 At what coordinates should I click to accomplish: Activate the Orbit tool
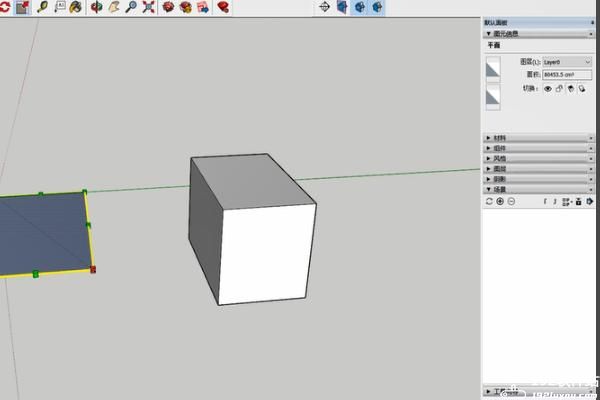pos(96,7)
